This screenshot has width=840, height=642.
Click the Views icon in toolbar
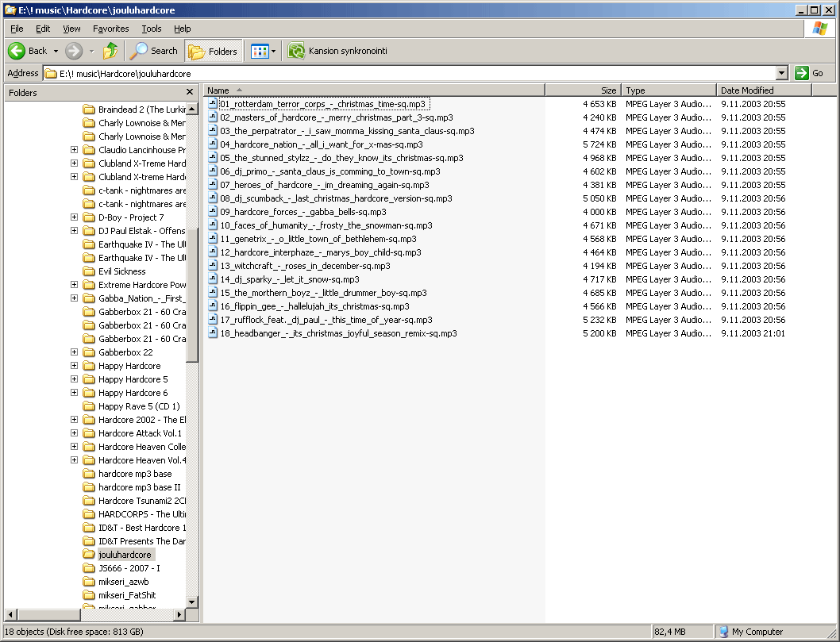click(x=259, y=51)
